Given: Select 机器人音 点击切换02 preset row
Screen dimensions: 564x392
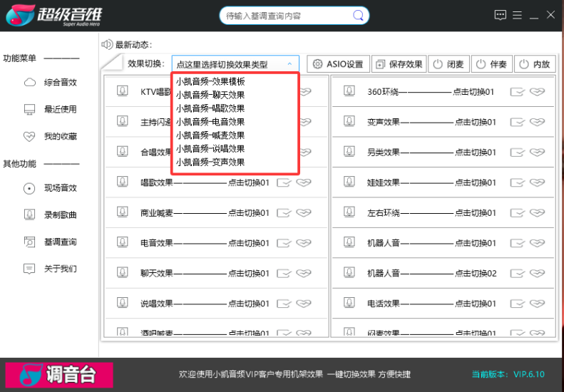Looking at the screenshot, I should 443,273.
